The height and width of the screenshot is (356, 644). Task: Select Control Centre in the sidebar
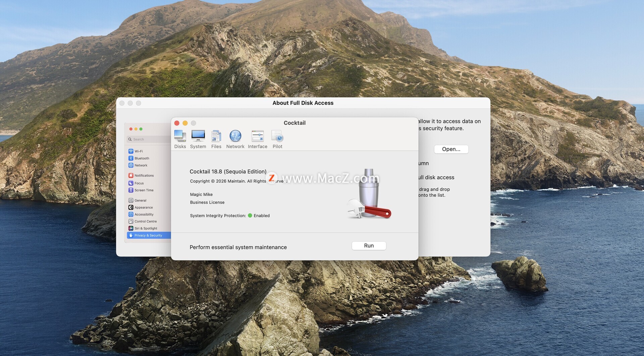tap(146, 222)
